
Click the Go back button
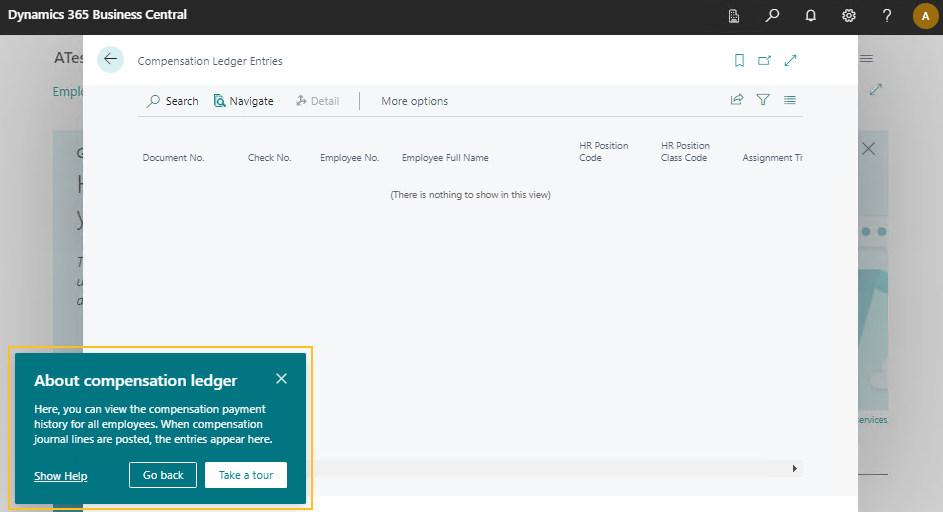point(163,475)
